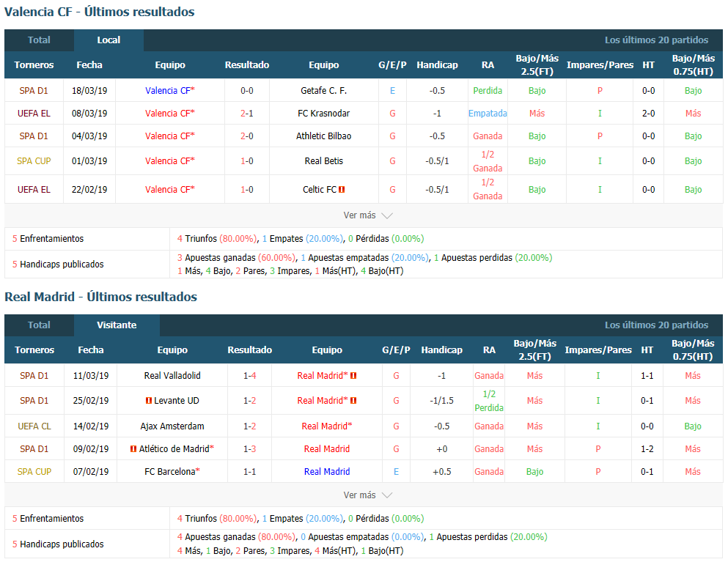728x562 pixels.
Task: Click red card icon before Atlético de Madrid
Action: tap(133, 448)
